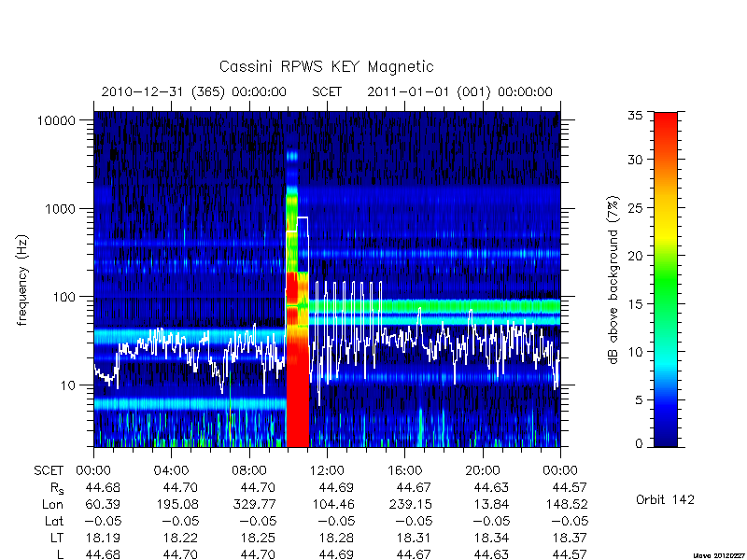Click the 25 colorbar tick label
747x560 pixels.
point(635,208)
